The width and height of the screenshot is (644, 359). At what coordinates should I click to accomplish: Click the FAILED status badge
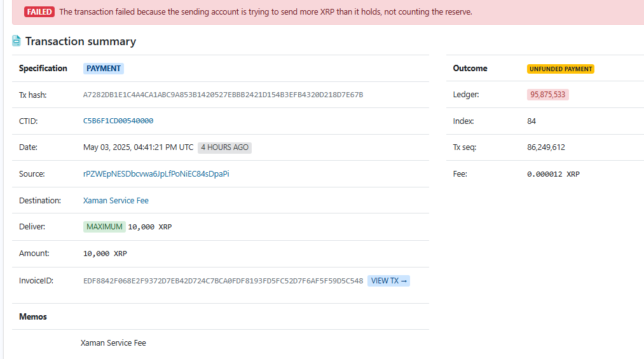[x=39, y=12]
